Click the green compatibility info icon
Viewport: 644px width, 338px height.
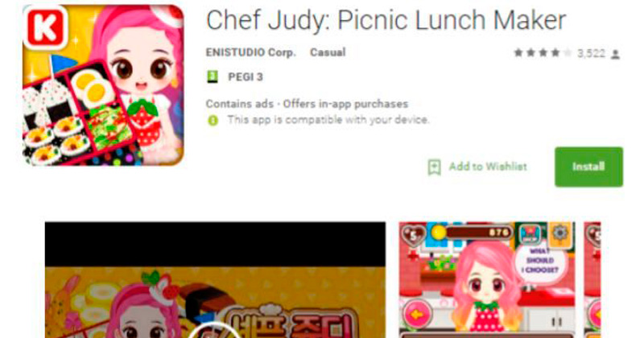[213, 121]
